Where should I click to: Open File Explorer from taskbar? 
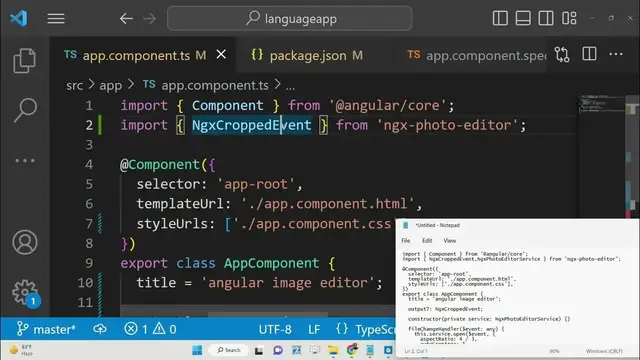pyautogui.click(x=333, y=350)
